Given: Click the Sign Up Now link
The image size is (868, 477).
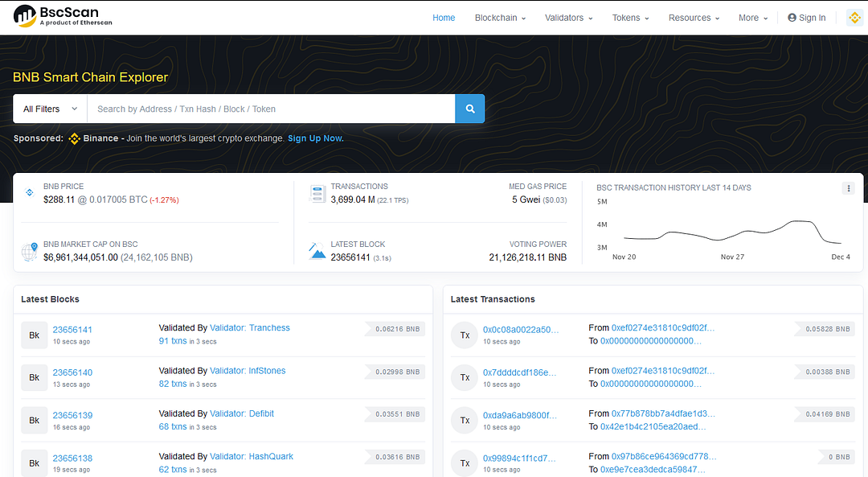Looking at the screenshot, I should 315,138.
